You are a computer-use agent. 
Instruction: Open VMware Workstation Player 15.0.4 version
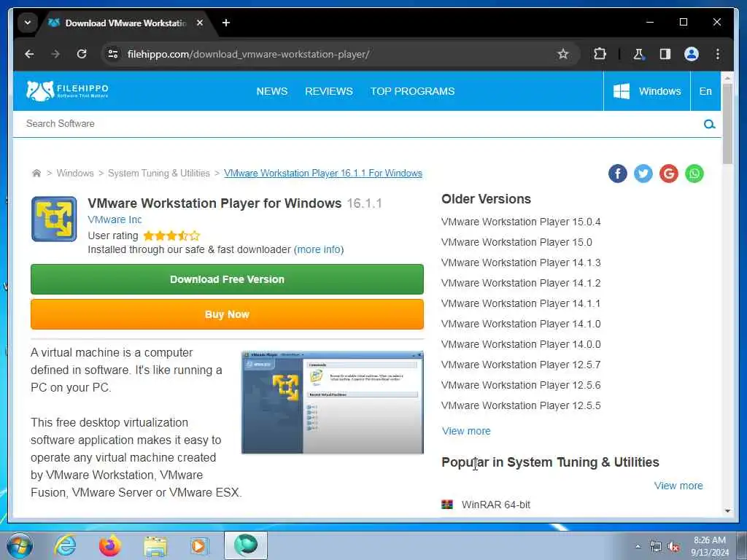521,222
